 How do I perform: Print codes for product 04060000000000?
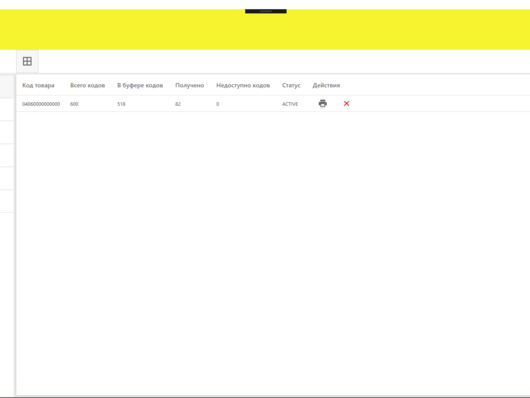323,103
